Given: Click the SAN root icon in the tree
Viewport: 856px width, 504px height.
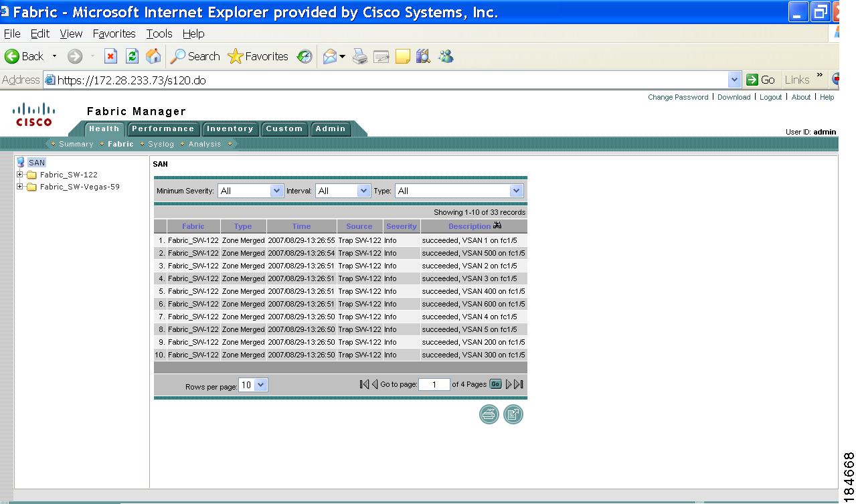Looking at the screenshot, I should pyautogui.click(x=21, y=162).
